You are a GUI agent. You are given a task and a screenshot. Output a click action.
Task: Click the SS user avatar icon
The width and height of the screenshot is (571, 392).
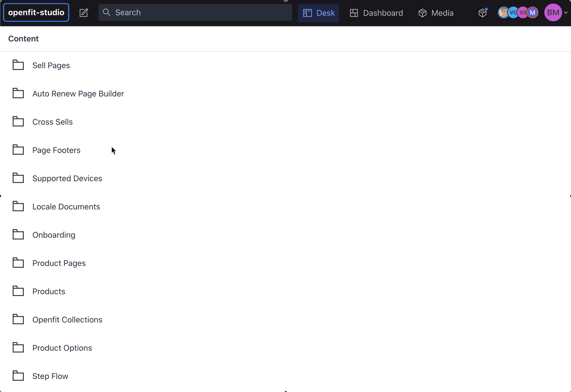(x=523, y=12)
